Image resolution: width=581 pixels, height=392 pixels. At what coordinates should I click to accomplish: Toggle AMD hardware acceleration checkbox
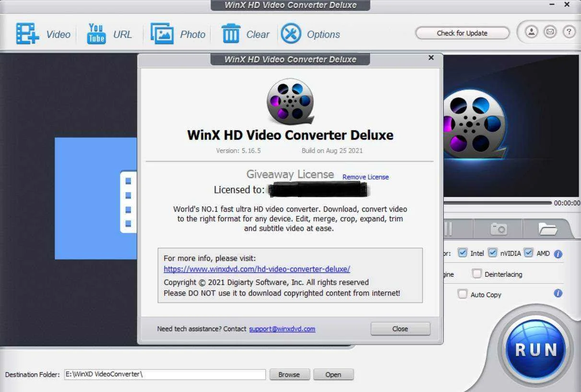tap(529, 253)
